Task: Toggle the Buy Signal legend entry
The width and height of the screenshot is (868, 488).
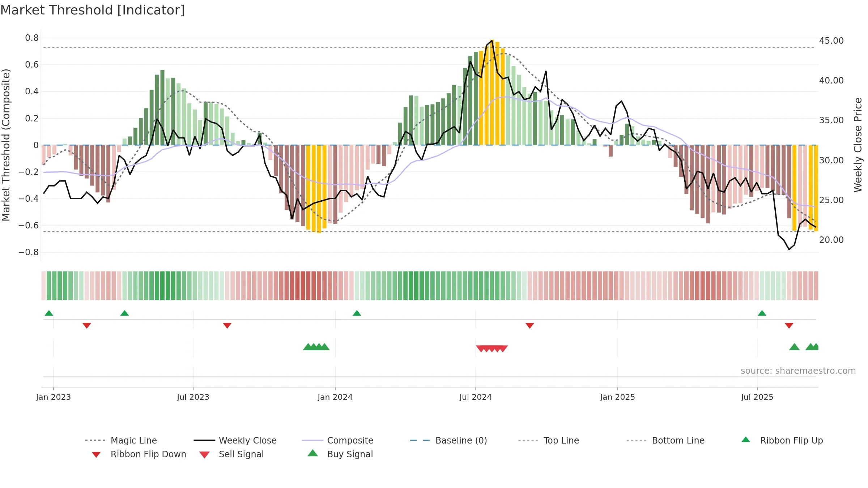Action: (340, 454)
